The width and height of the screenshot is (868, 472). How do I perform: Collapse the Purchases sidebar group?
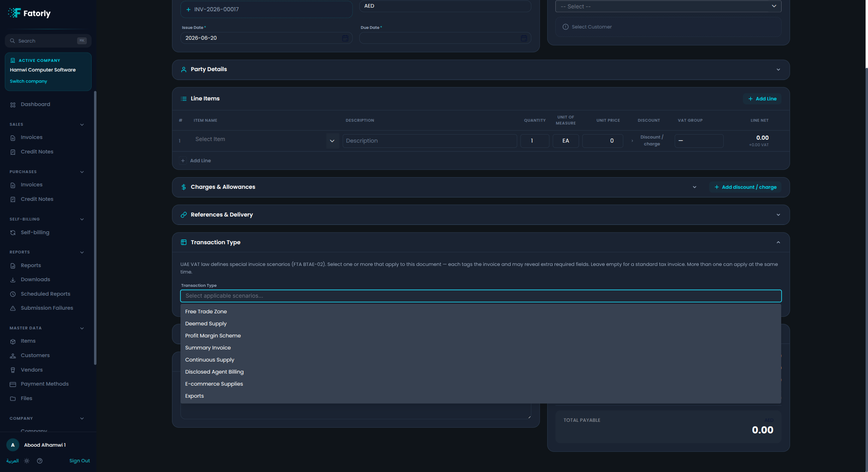(x=82, y=172)
